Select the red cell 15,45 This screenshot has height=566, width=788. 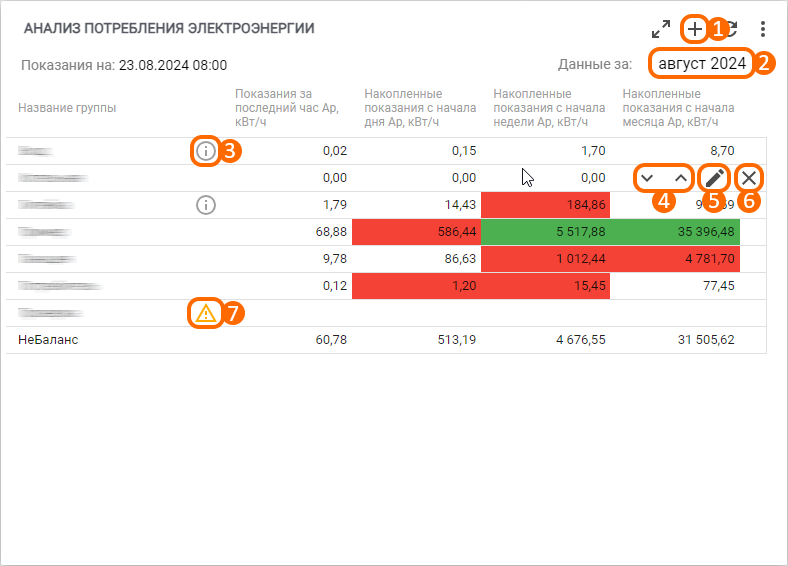pyautogui.click(x=546, y=286)
